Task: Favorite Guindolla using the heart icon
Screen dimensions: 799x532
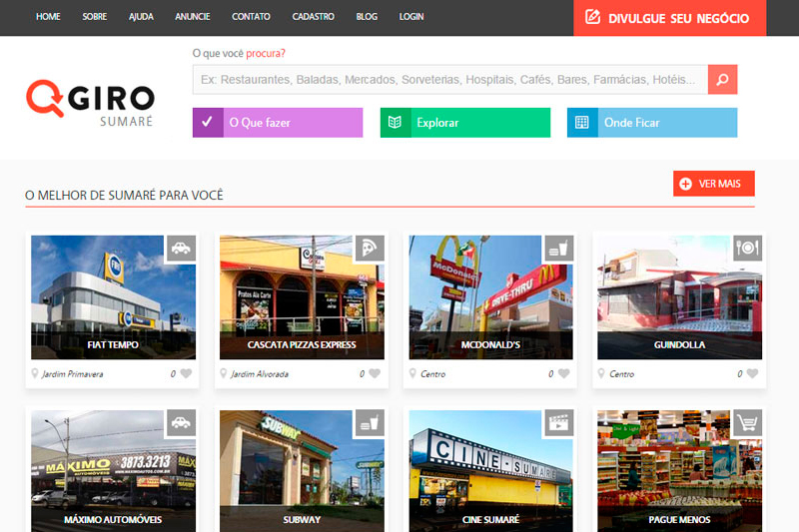Action: (x=753, y=374)
